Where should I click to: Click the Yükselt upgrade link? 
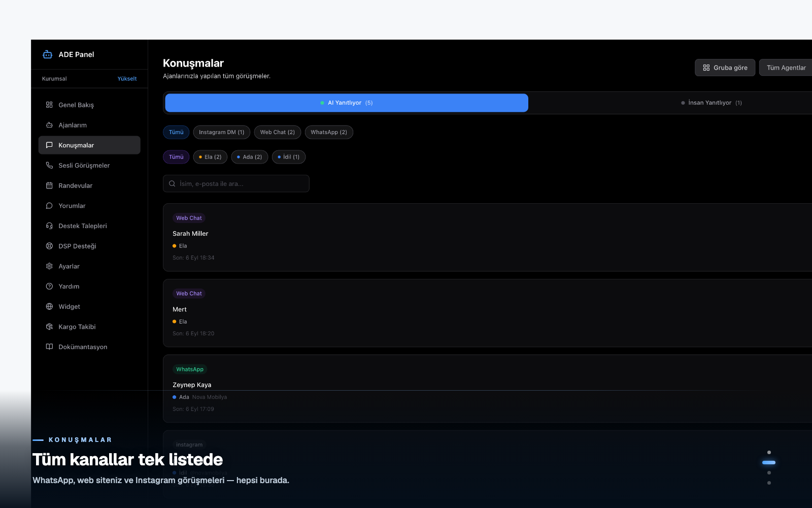click(x=127, y=79)
